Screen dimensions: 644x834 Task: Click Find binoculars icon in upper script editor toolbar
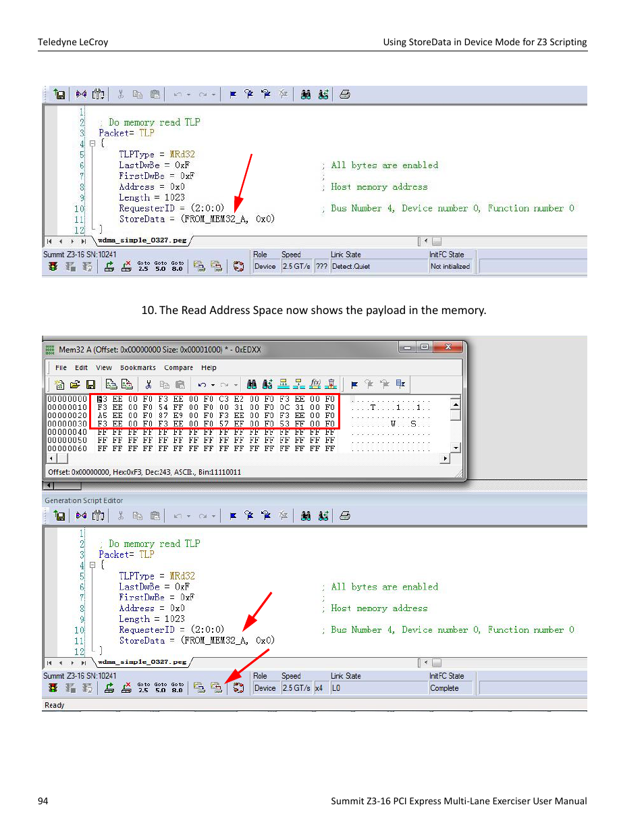click(x=306, y=95)
